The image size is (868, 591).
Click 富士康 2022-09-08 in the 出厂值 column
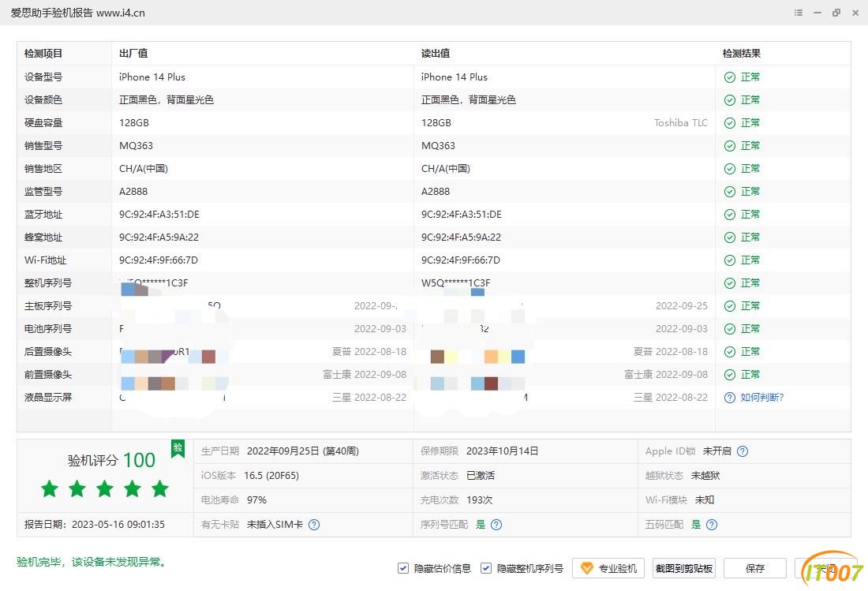pyautogui.click(x=365, y=375)
